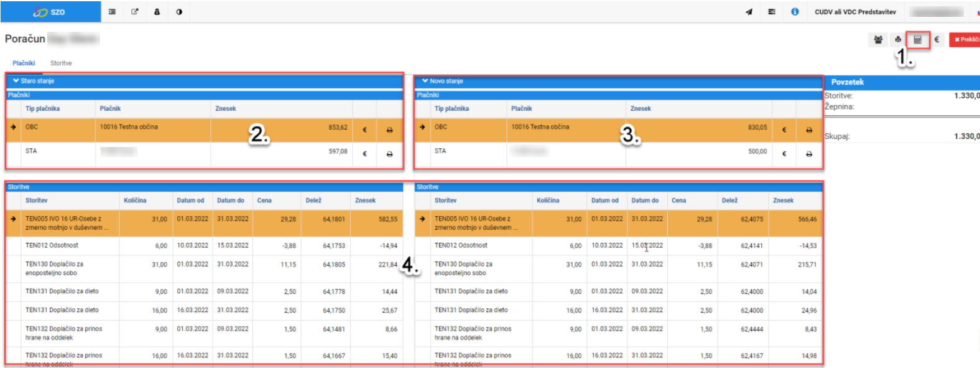Click the lock icon in top toolbar
Image resolution: width=980 pixels, height=368 pixels.
pyautogui.click(x=157, y=12)
